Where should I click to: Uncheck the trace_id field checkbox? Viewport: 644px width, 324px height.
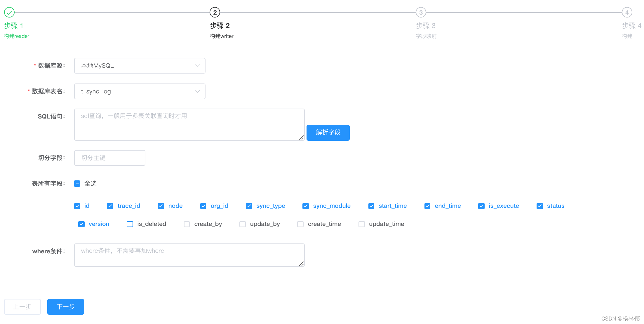tap(110, 206)
